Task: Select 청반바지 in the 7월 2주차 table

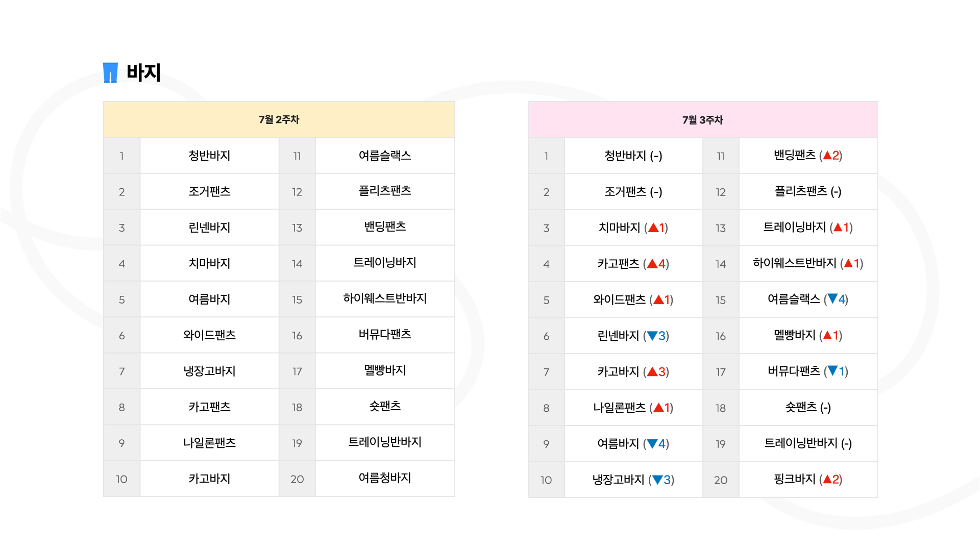Action: 209,156
